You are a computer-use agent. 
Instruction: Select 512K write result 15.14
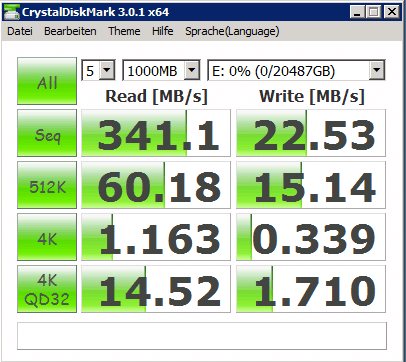tap(311, 185)
